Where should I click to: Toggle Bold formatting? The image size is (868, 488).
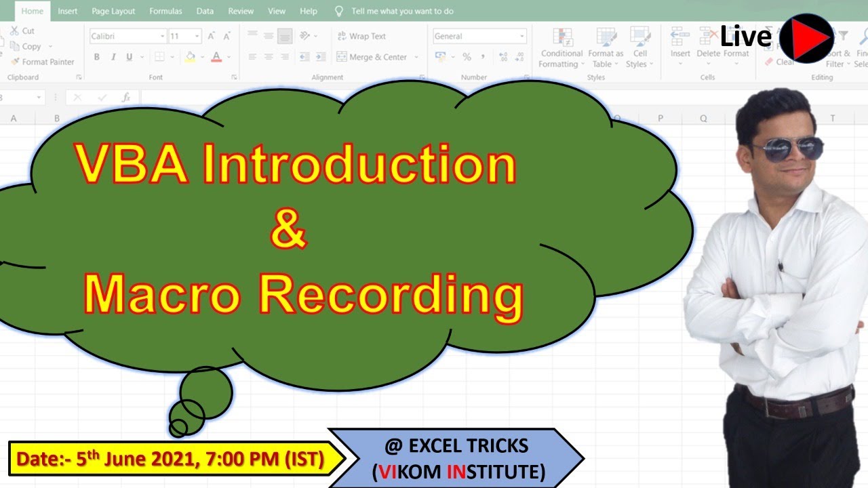pos(97,57)
